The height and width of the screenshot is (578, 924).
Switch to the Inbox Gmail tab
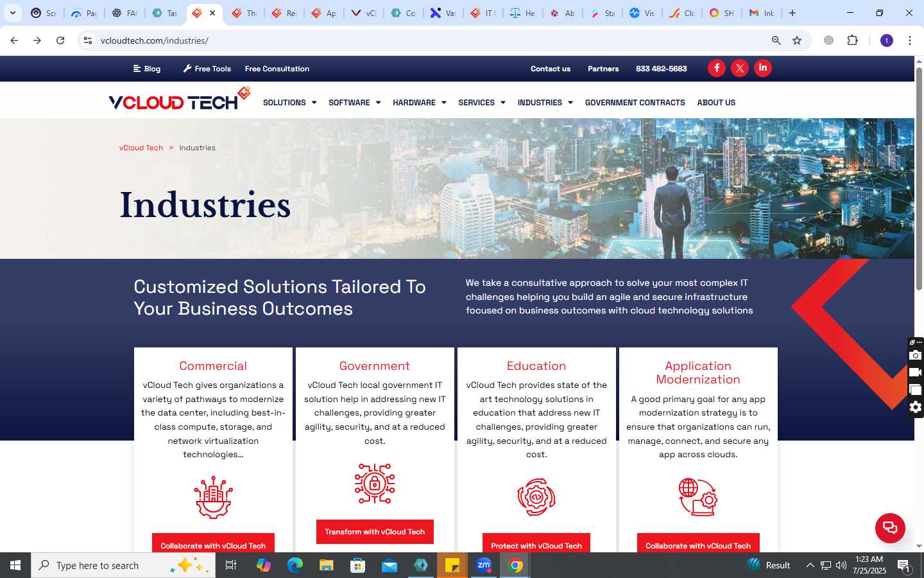[762, 13]
